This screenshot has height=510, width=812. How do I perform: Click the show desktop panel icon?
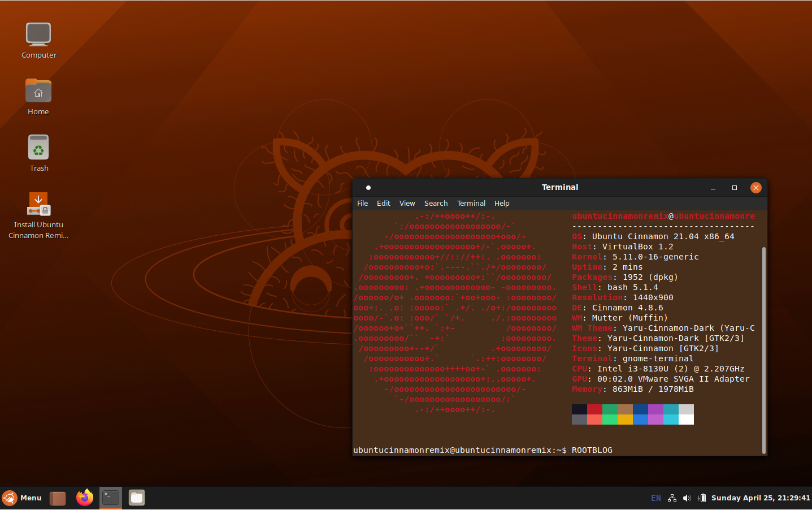click(x=58, y=498)
